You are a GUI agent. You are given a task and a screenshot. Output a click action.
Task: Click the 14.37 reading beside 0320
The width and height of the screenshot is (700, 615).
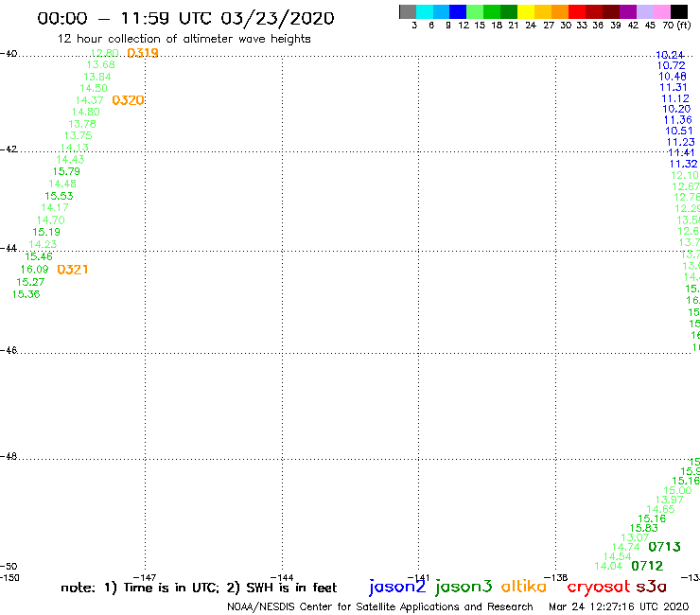click(x=89, y=100)
